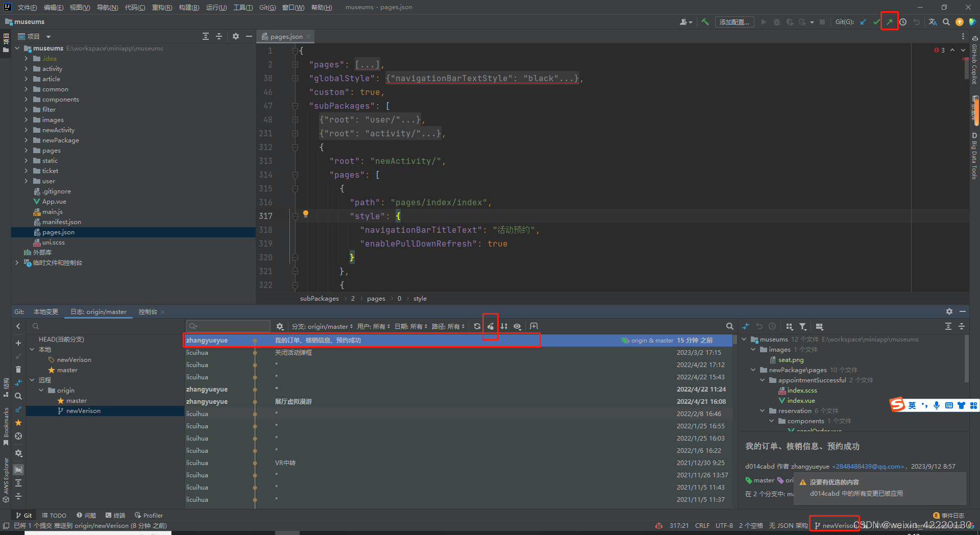Click the open new Git log tab icon
This screenshot has width=980, height=535.
coord(534,326)
